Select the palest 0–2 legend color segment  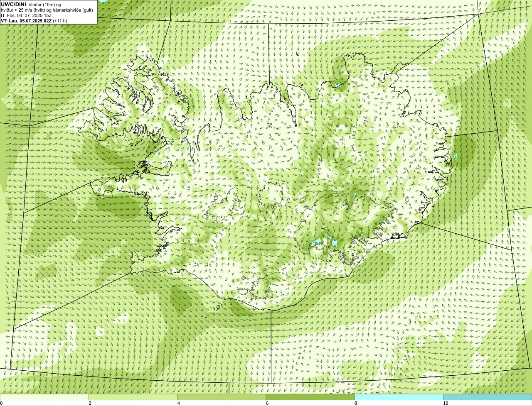(x=44, y=397)
